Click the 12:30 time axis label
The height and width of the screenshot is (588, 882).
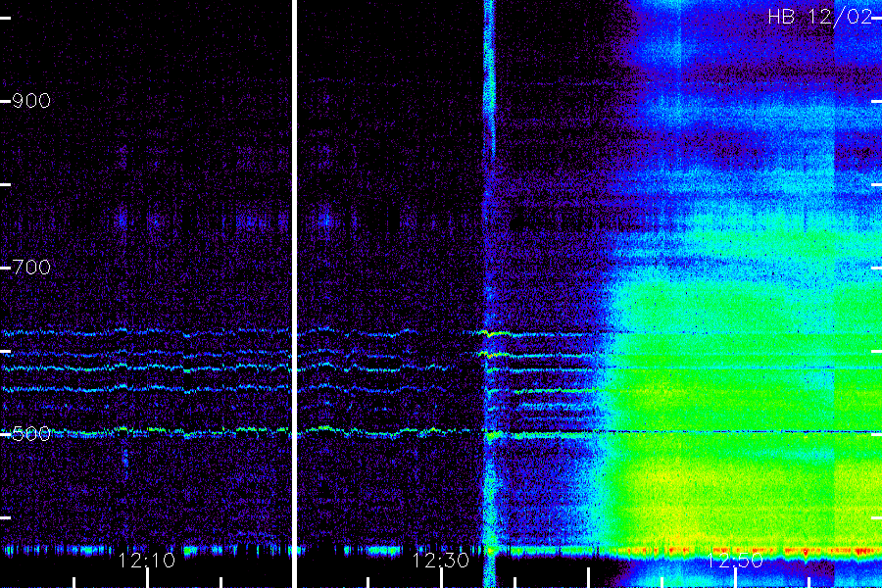pos(440,561)
